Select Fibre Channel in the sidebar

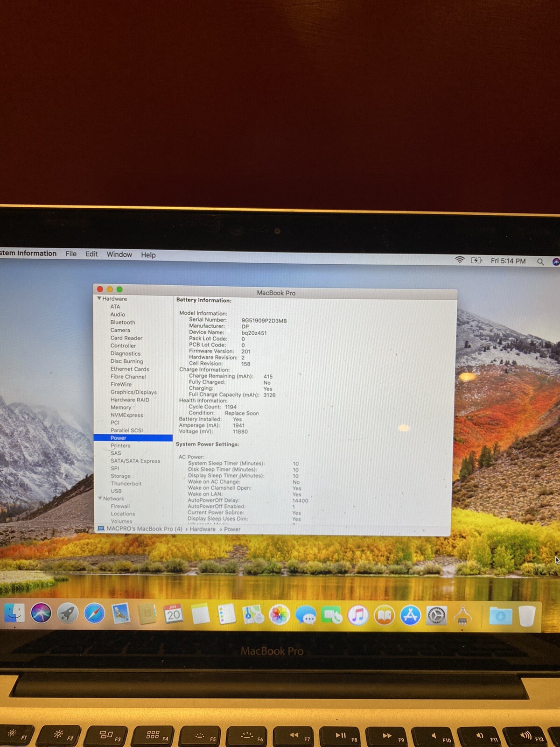[128, 377]
